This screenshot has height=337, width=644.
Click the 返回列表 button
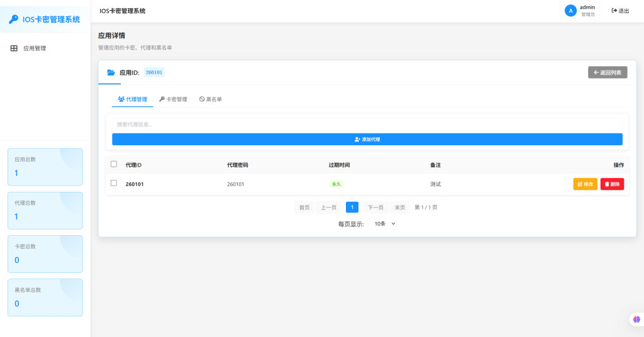[607, 72]
